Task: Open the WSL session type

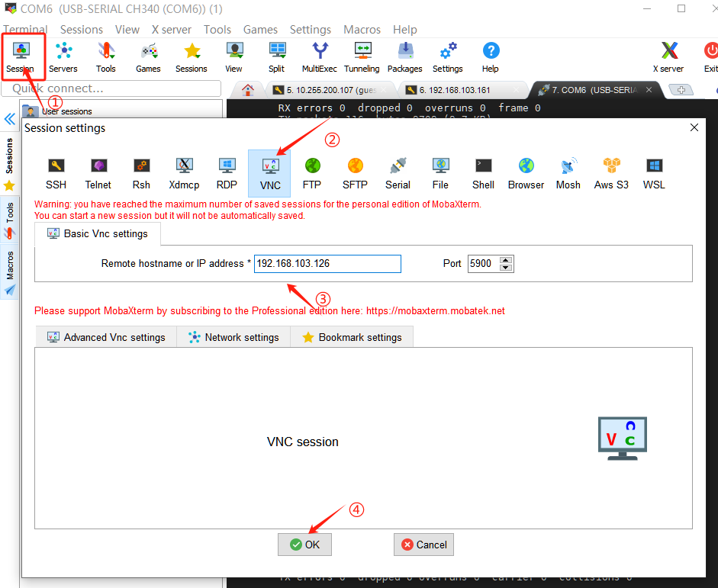Action: pos(654,172)
